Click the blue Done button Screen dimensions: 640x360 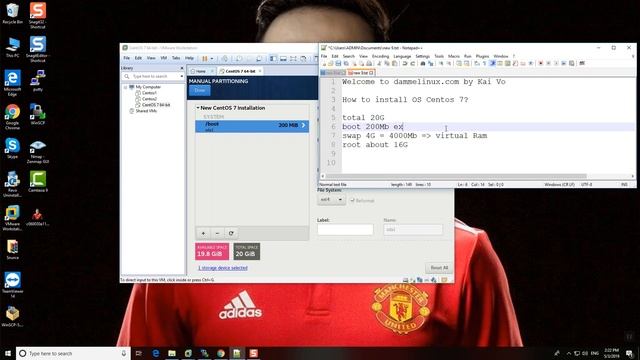pos(200,90)
